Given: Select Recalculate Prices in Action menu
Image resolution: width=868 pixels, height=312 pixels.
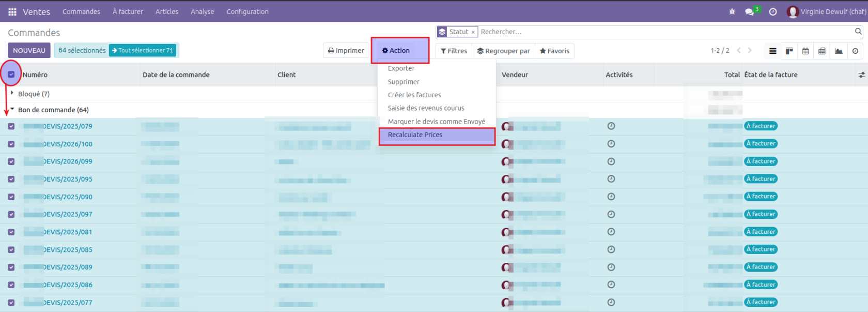Looking at the screenshot, I should (x=415, y=135).
